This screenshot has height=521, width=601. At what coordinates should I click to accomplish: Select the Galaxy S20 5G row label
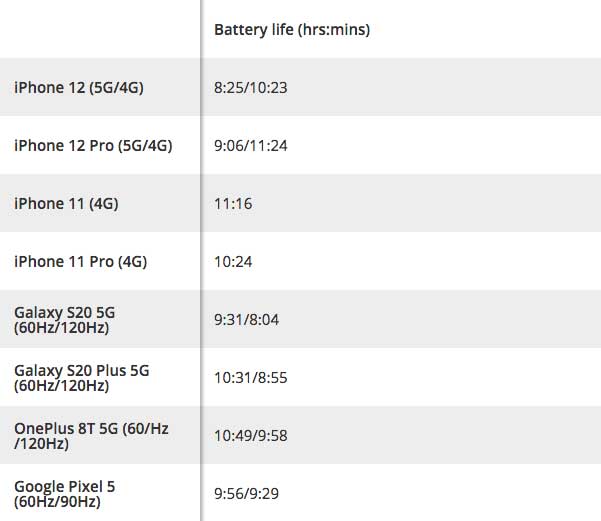pos(64,320)
